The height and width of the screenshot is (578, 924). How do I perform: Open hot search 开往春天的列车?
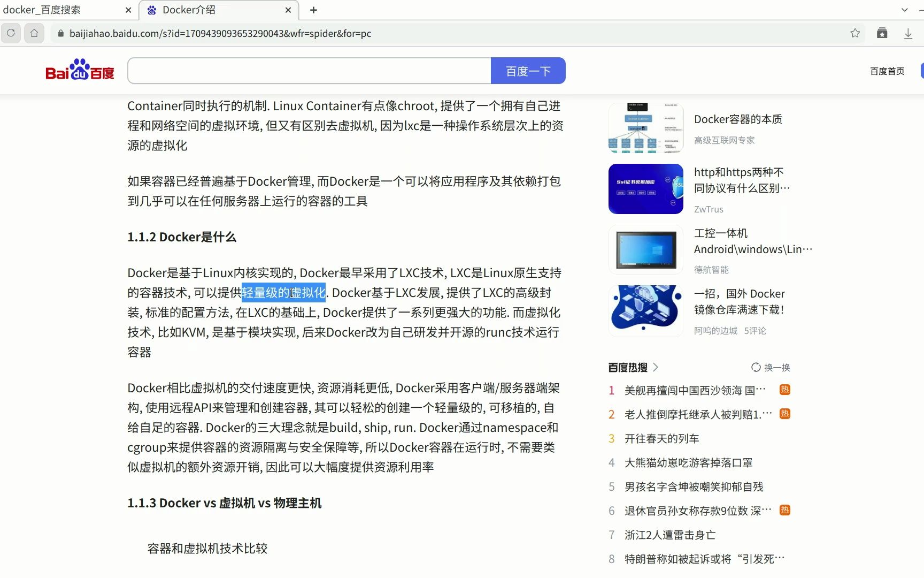coord(662,439)
